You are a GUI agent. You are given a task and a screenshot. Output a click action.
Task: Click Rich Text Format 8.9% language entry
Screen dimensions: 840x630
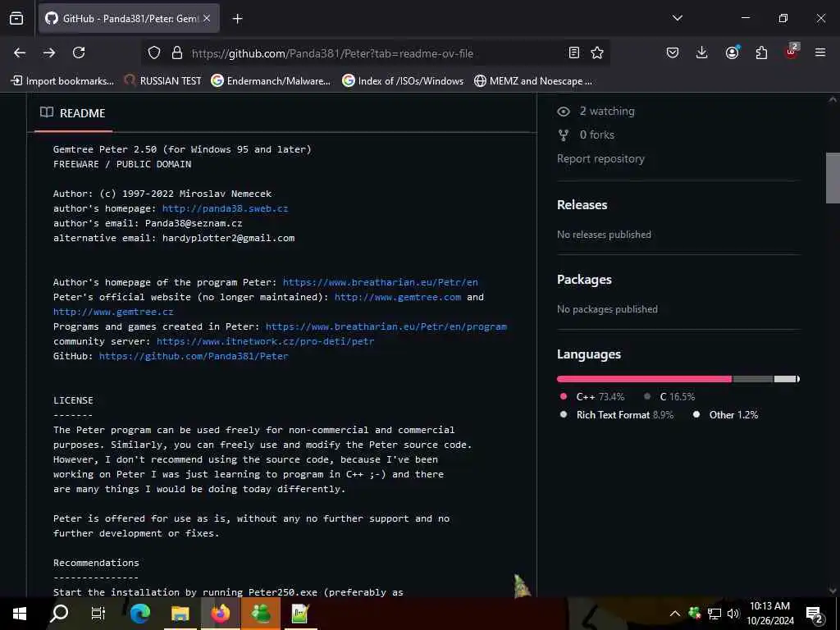click(617, 414)
